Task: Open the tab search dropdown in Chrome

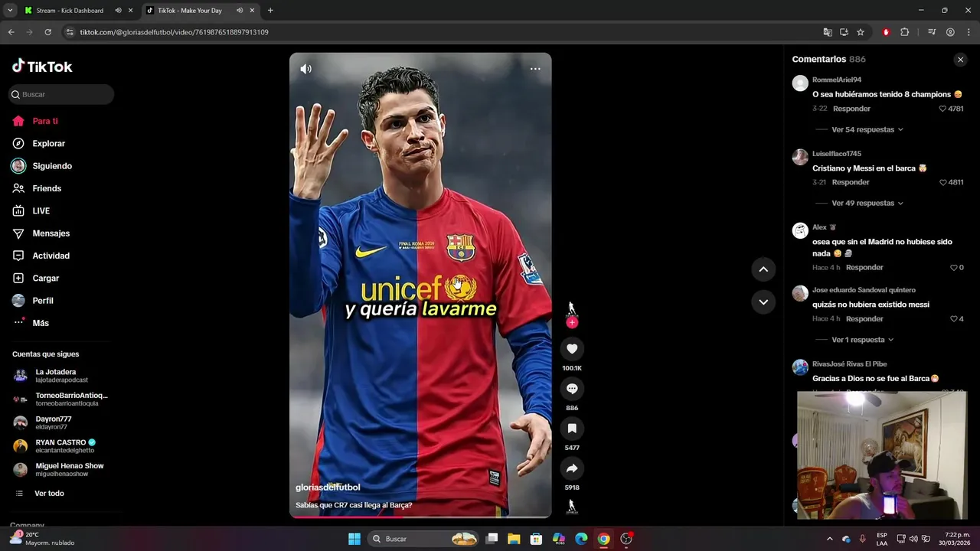Action: tap(10, 11)
